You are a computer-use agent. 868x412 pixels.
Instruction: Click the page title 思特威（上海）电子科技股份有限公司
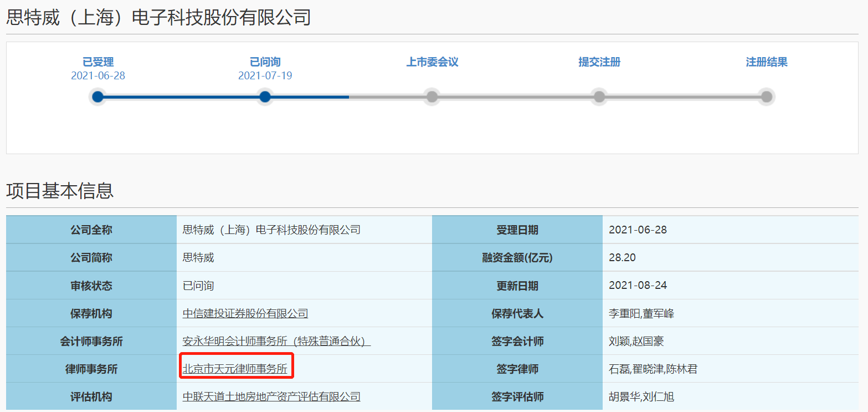(x=158, y=18)
